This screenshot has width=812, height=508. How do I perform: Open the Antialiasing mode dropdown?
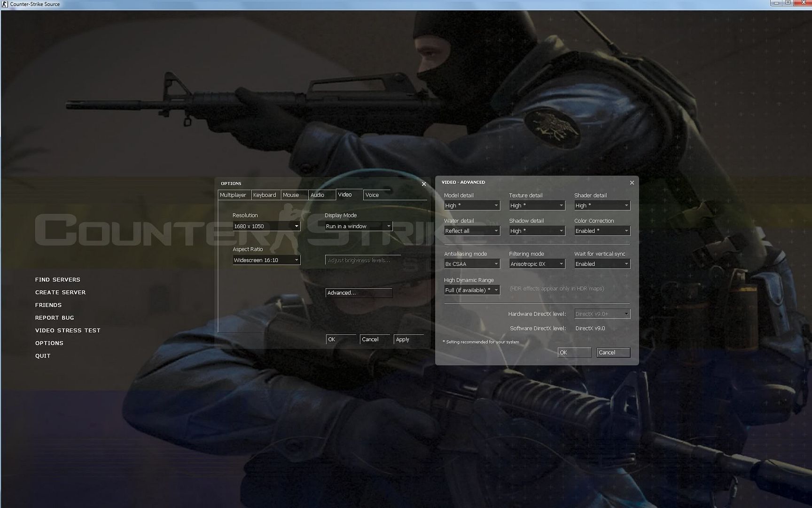click(x=472, y=264)
